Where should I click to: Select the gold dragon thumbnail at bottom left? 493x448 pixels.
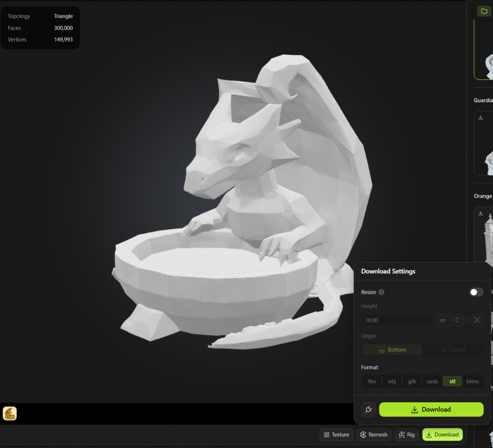10,413
